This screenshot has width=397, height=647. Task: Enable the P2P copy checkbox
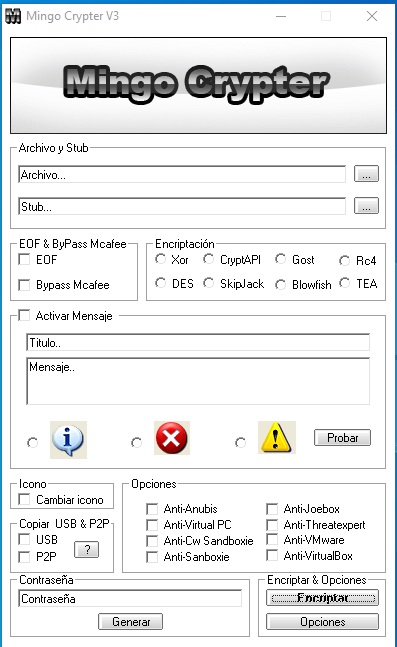tap(24, 557)
